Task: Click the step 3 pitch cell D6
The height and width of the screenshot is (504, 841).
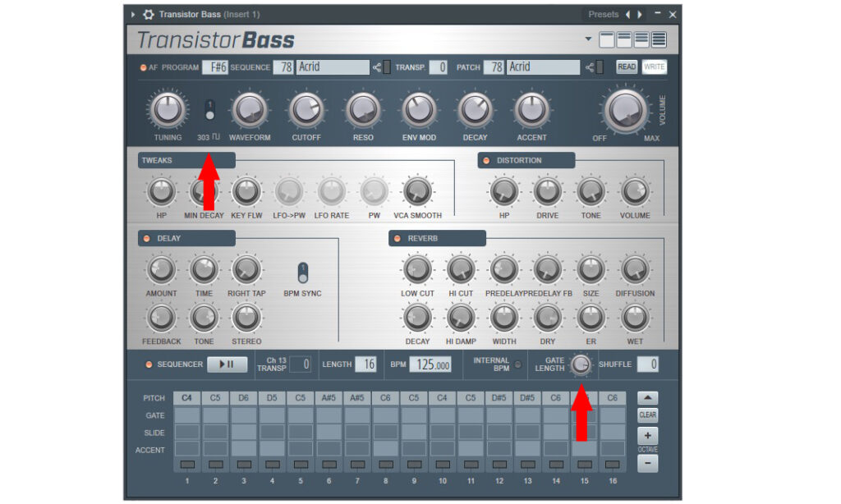Action: [x=243, y=398]
